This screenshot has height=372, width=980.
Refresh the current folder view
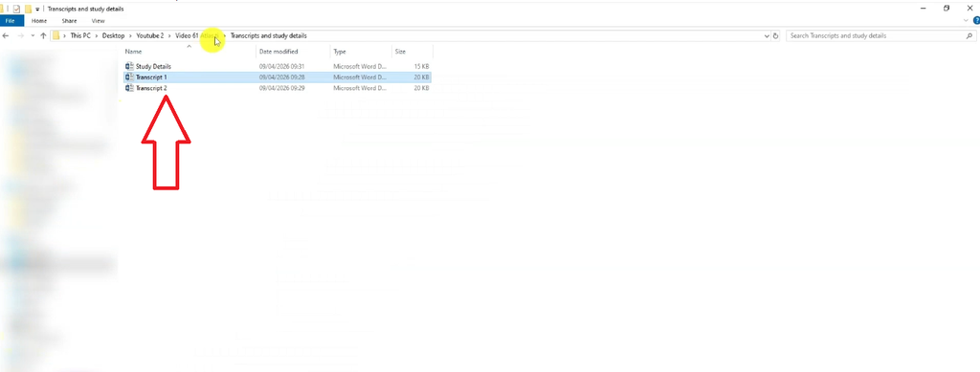(775, 36)
